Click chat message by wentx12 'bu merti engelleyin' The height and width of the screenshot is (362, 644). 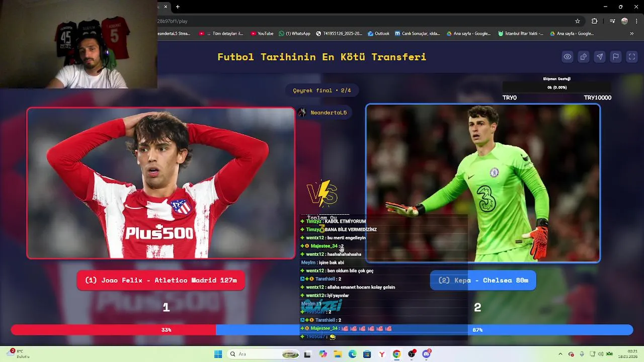[333, 238]
